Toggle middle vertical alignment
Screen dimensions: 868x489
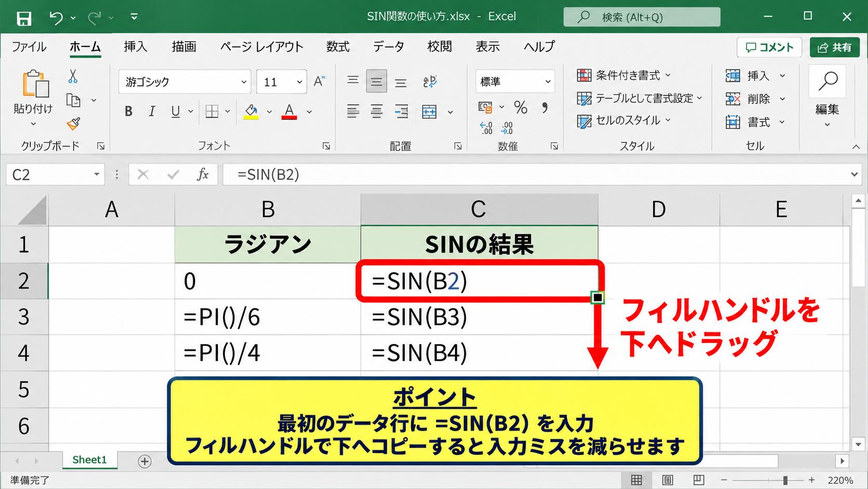coord(376,82)
